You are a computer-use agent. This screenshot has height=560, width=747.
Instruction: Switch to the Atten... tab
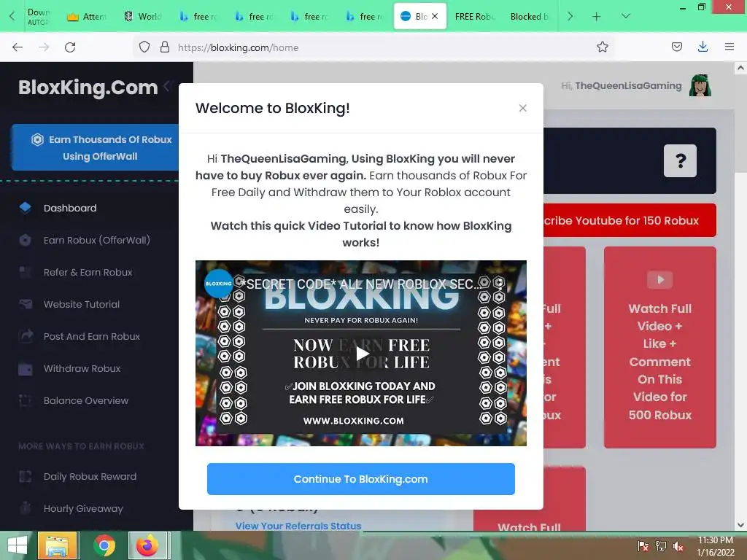[87, 17]
